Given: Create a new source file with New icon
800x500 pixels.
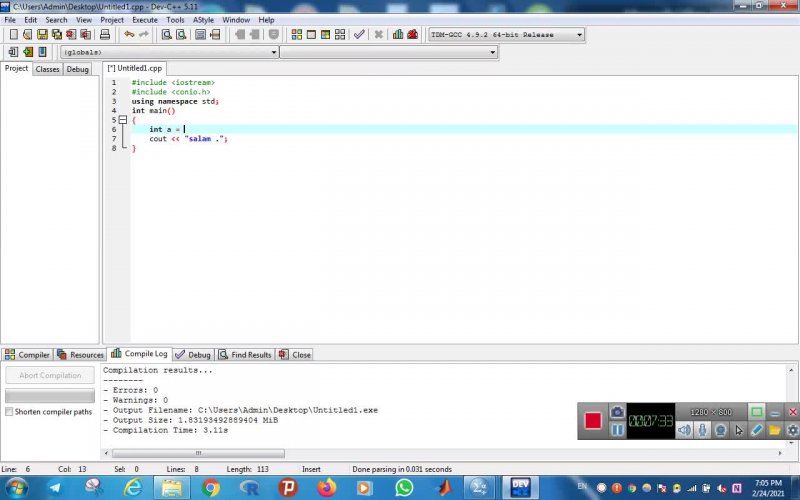Looking at the screenshot, I should pyautogui.click(x=14, y=35).
